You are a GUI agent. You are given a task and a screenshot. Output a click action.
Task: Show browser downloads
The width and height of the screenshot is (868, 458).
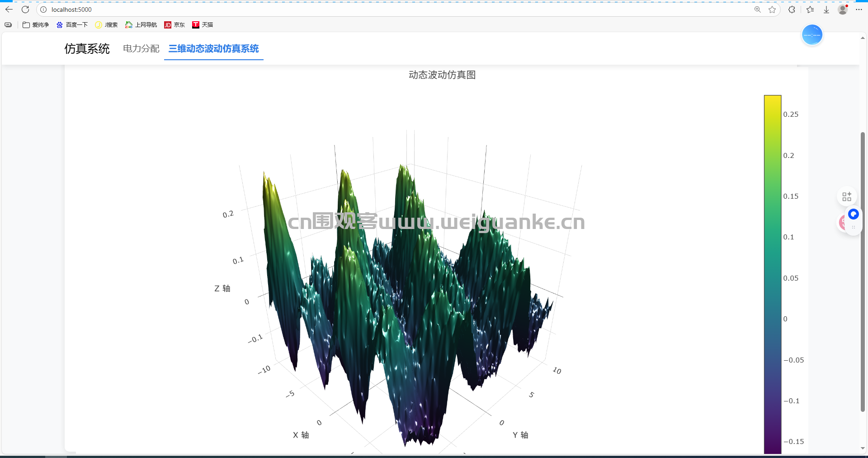(x=826, y=10)
